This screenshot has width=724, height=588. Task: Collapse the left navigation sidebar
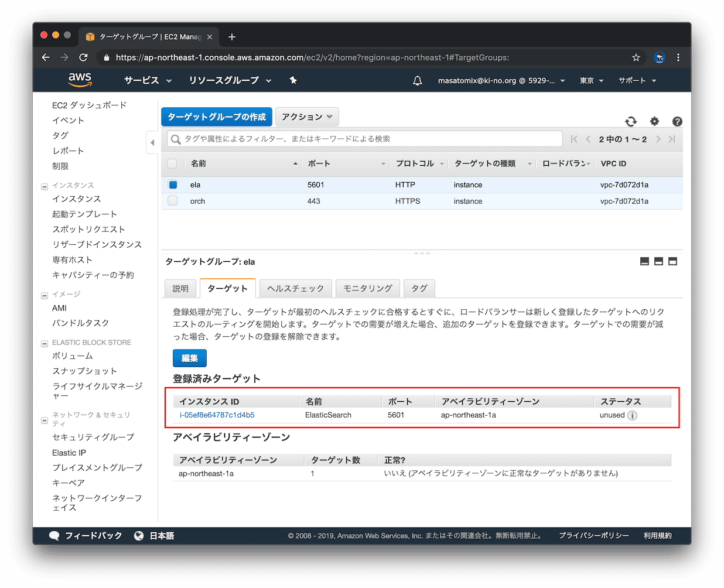[152, 142]
